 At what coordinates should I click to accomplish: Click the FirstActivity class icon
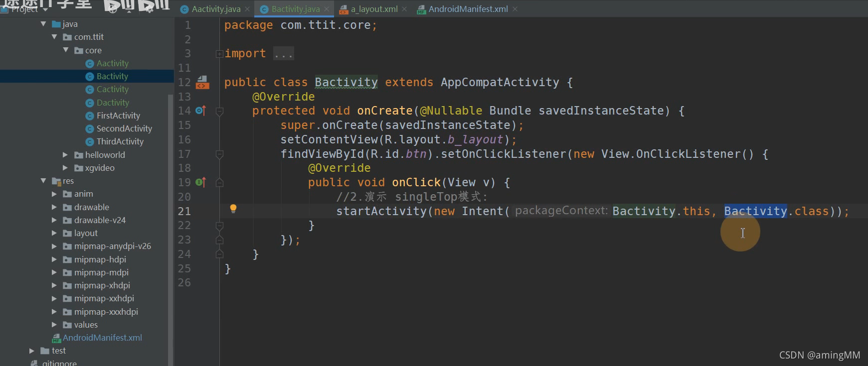(90, 116)
